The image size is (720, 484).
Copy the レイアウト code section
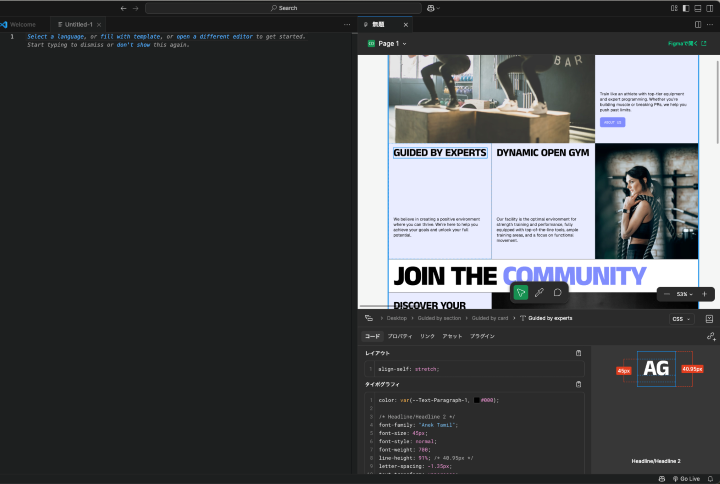579,353
